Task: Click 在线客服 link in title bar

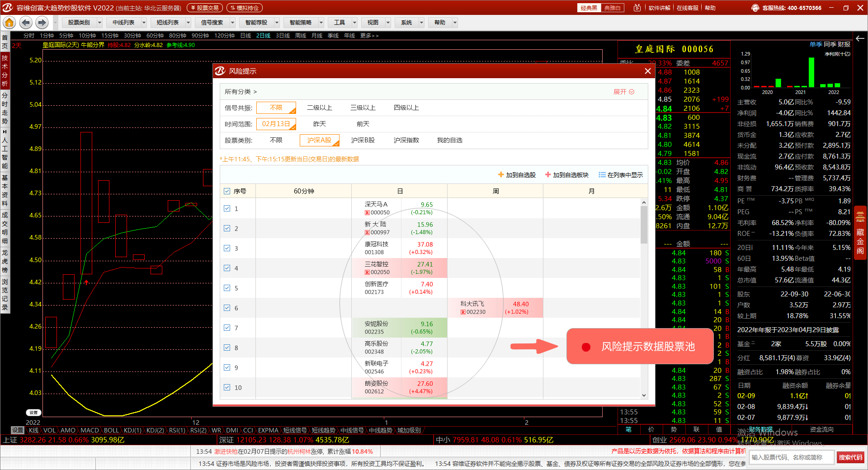Action: (687, 8)
